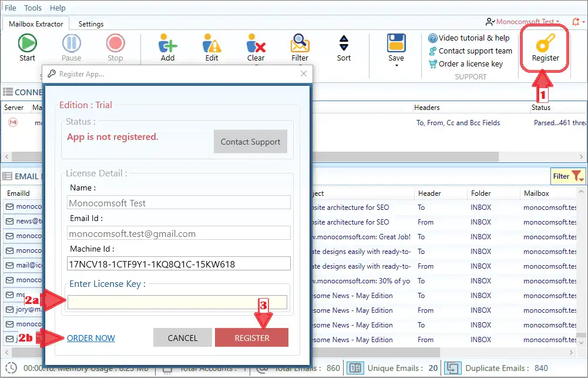
Task: Select the envelope icon of news@ row
Action: tap(10, 222)
